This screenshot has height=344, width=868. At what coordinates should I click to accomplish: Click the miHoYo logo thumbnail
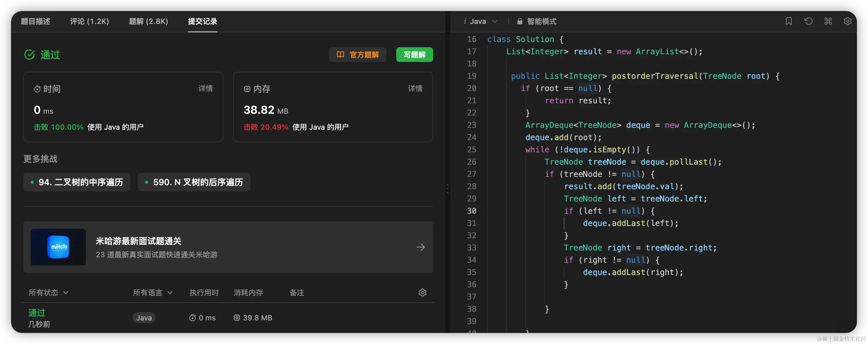(58, 247)
